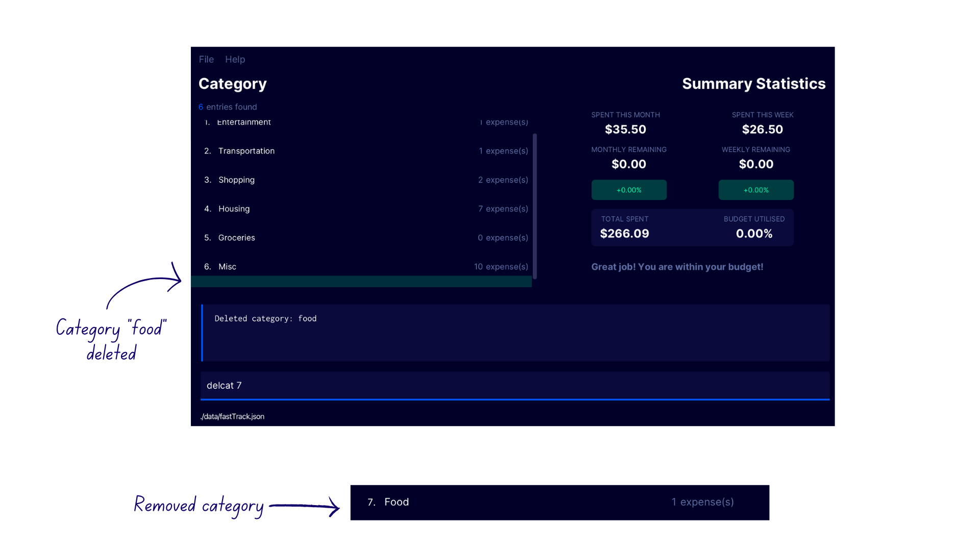Click the monthly +0.00% change badge
The image size is (980, 551).
(629, 190)
